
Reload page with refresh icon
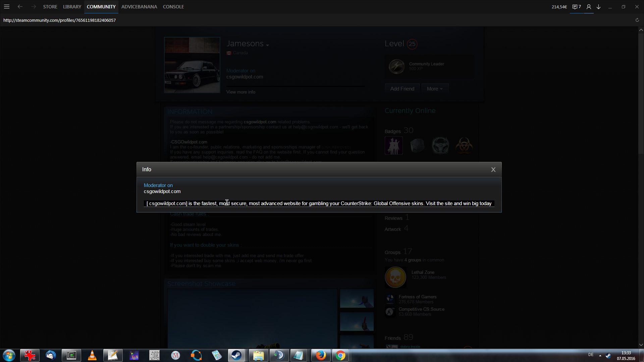click(x=637, y=20)
